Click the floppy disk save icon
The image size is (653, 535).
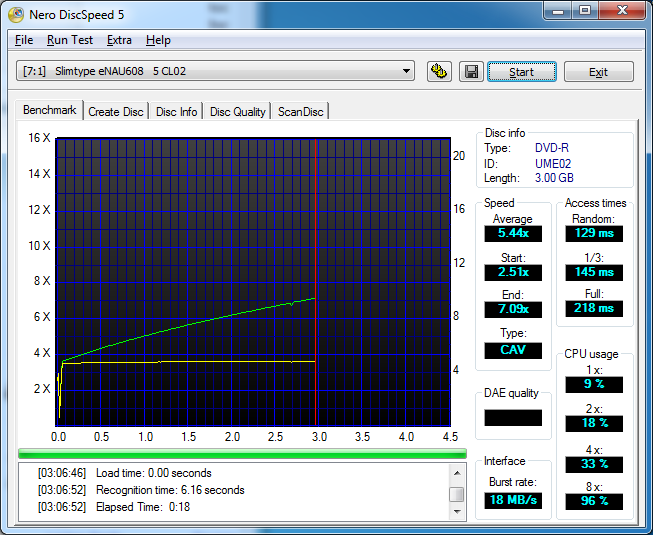471,72
